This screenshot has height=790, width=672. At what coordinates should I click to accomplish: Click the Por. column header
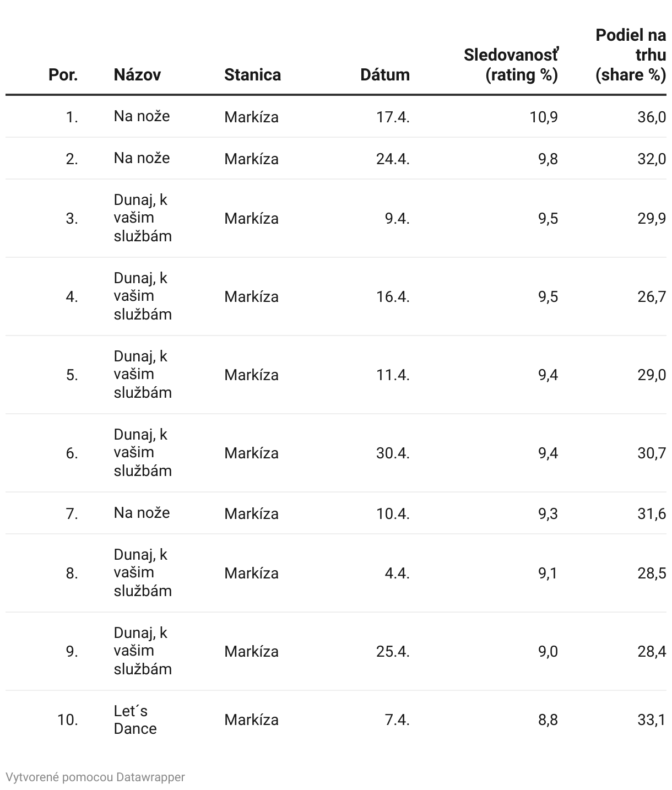point(63,75)
